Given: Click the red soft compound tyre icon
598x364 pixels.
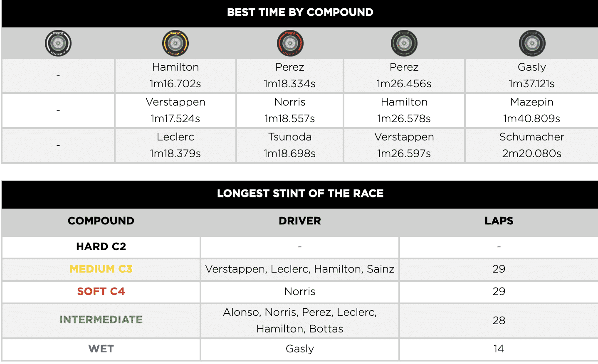Looking at the screenshot, I should [290, 43].
